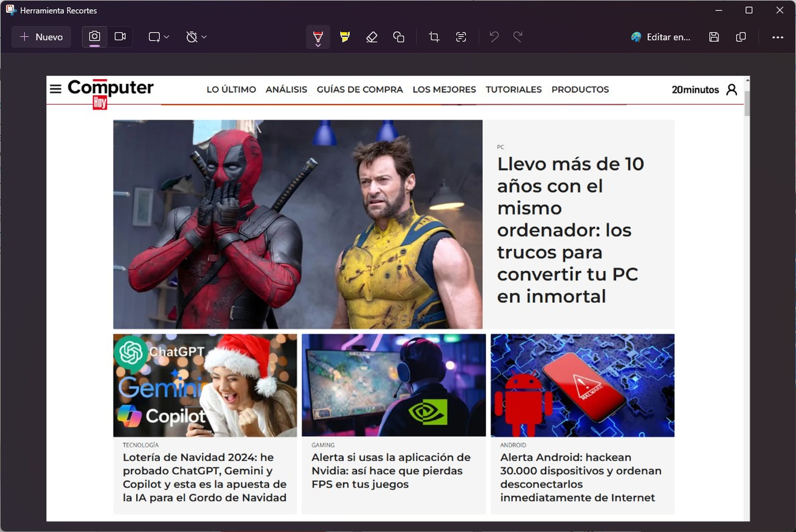This screenshot has height=532, width=796.
Task: Click the save floppy disk icon
Action: pyautogui.click(x=714, y=37)
